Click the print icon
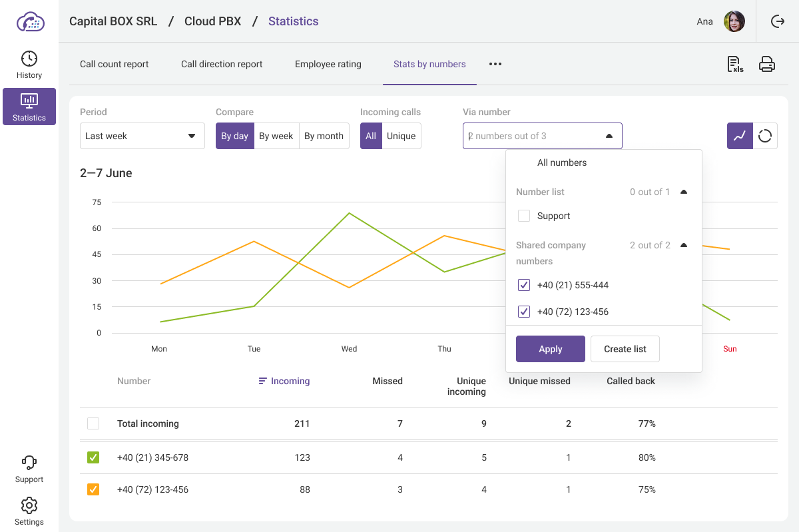Viewport: 799px width, 532px height. point(767,64)
